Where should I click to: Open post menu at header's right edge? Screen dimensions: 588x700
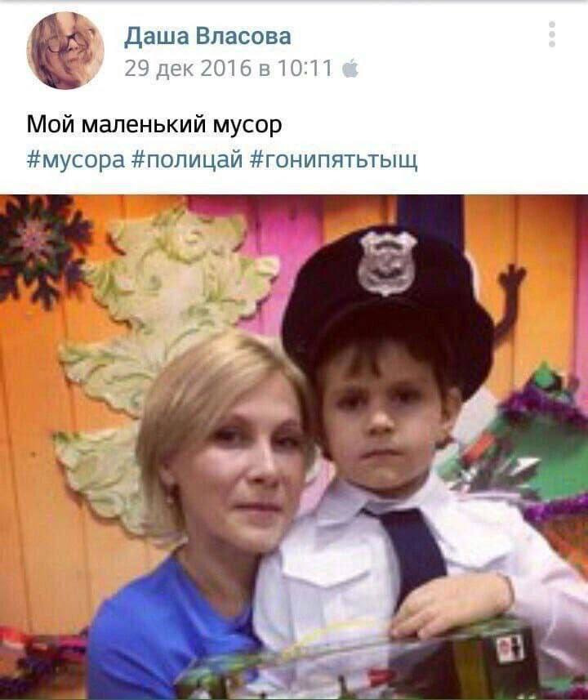(552, 34)
